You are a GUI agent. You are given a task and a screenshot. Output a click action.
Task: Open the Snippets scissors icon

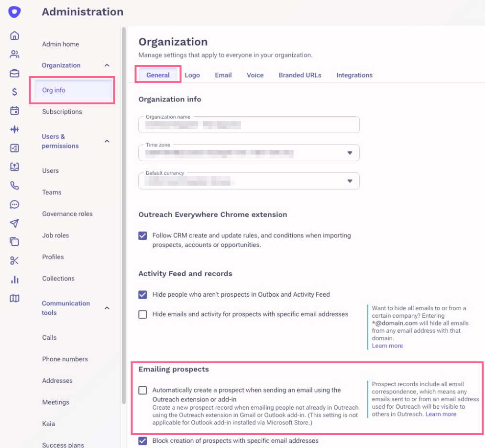tap(14, 261)
